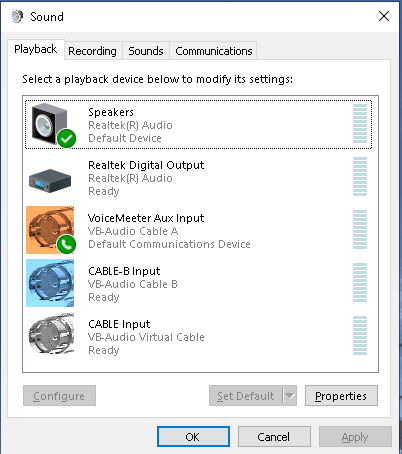Click 'Realtek(R) Audio' under Realtek Digital Output
This screenshot has width=402, height=454.
130,178
